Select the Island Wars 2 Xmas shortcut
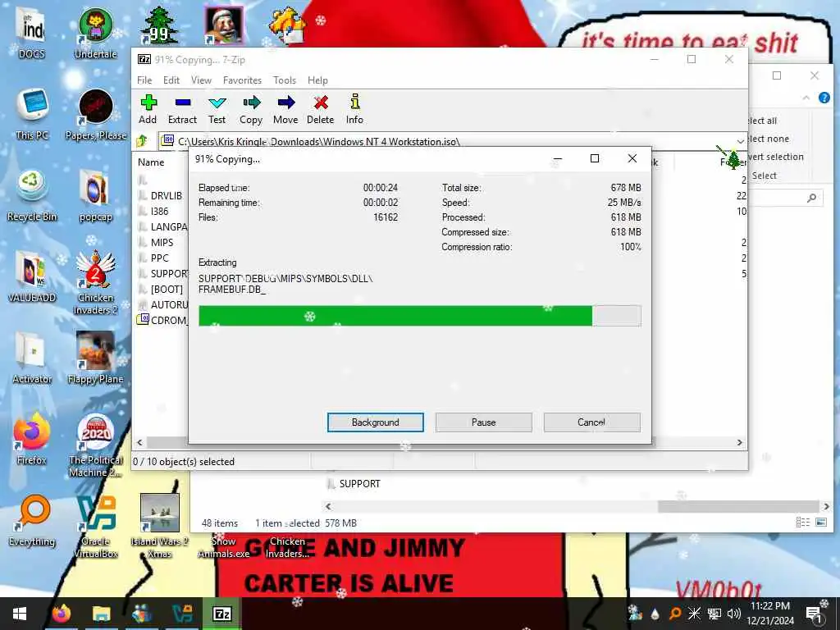The width and height of the screenshot is (840, 630). pos(160,527)
